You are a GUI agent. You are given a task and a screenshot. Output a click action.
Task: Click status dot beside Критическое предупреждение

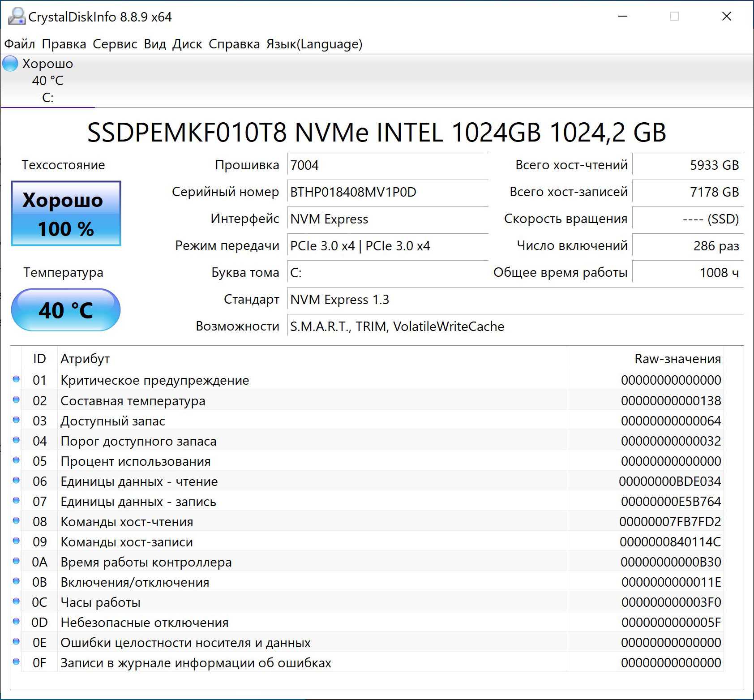[x=17, y=379]
